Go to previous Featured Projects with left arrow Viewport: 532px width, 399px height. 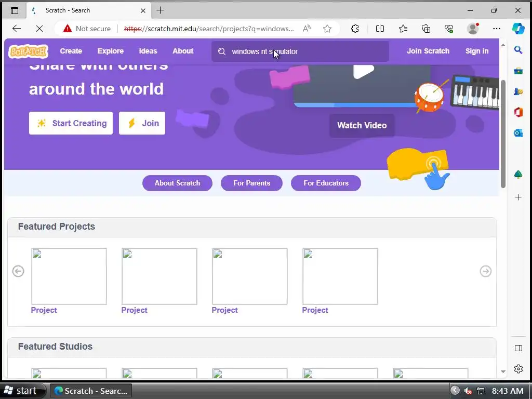(x=18, y=271)
